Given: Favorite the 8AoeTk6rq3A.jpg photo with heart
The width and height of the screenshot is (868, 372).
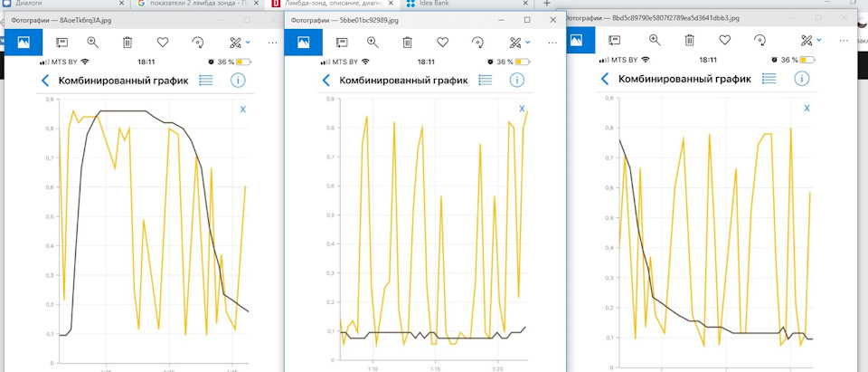Looking at the screenshot, I should (163, 42).
